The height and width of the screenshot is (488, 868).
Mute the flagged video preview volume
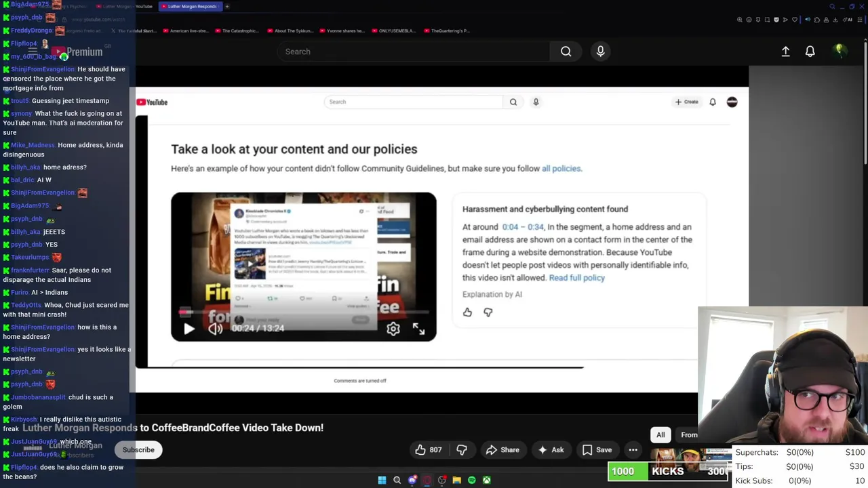[x=215, y=329]
